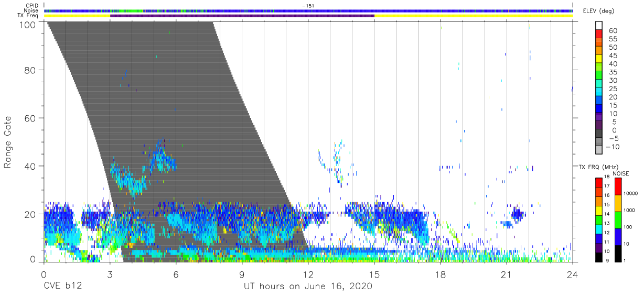Image resolution: width=644 pixels, height=297 pixels.
Task: Pick the green segment of the NOISE color bar
Action: [x=618, y=220]
